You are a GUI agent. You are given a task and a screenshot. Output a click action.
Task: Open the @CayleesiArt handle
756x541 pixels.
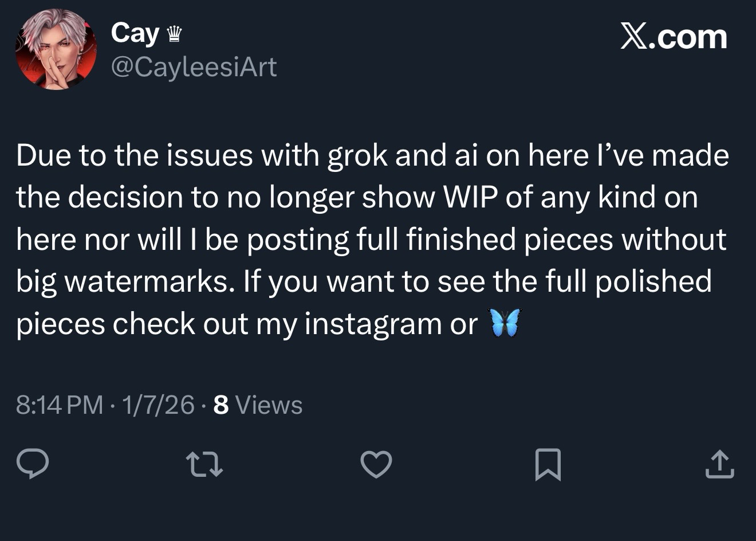pyautogui.click(x=194, y=67)
